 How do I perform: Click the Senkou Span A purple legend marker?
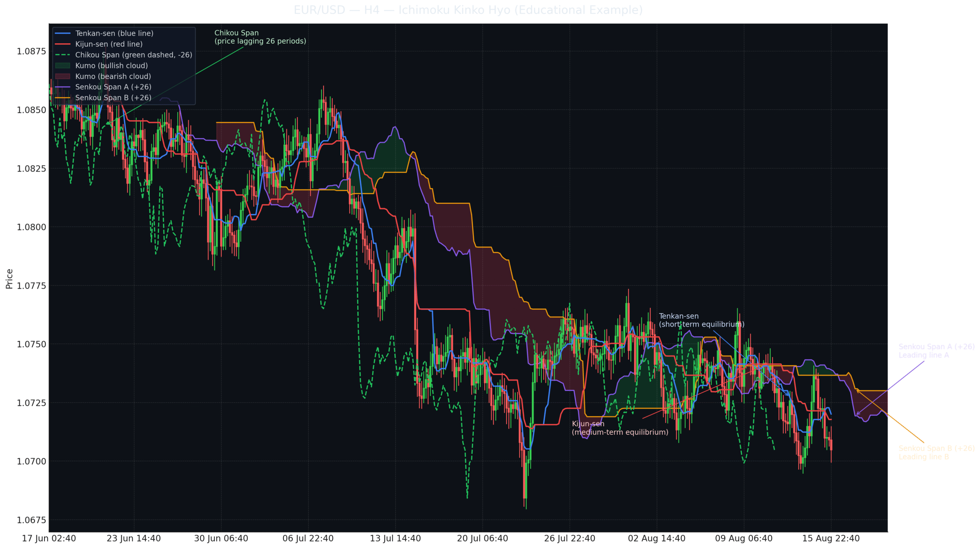[x=63, y=87]
